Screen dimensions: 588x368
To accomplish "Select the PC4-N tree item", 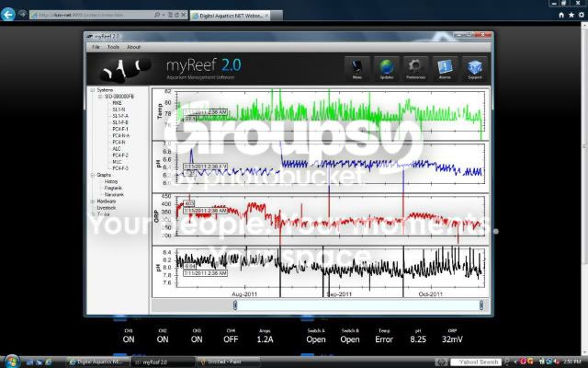I will [119, 142].
